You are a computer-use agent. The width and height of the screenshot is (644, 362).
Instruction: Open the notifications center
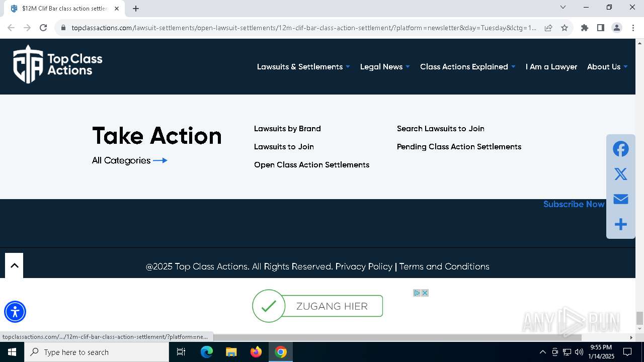pyautogui.click(x=627, y=352)
